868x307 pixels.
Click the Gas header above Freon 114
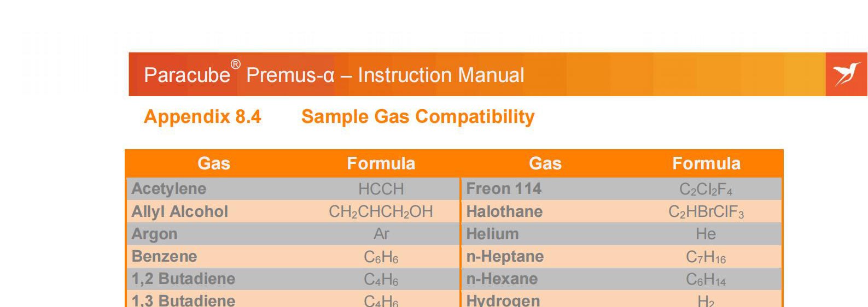coord(545,163)
